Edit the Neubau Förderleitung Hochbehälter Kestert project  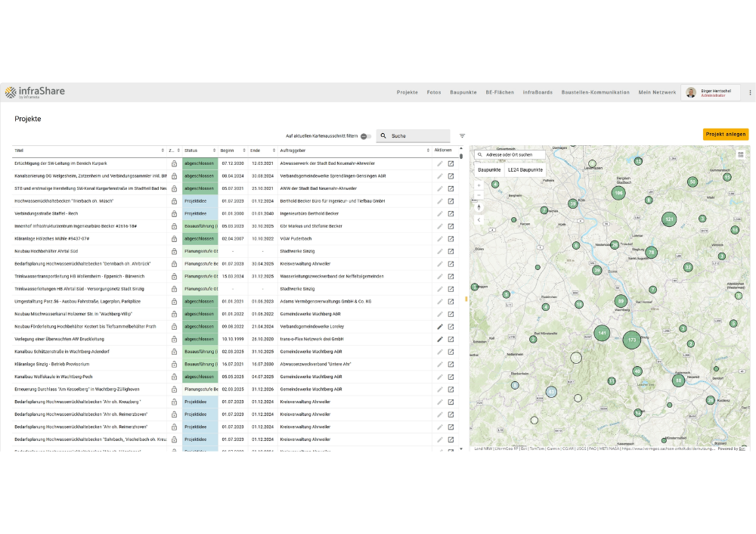coord(440,327)
